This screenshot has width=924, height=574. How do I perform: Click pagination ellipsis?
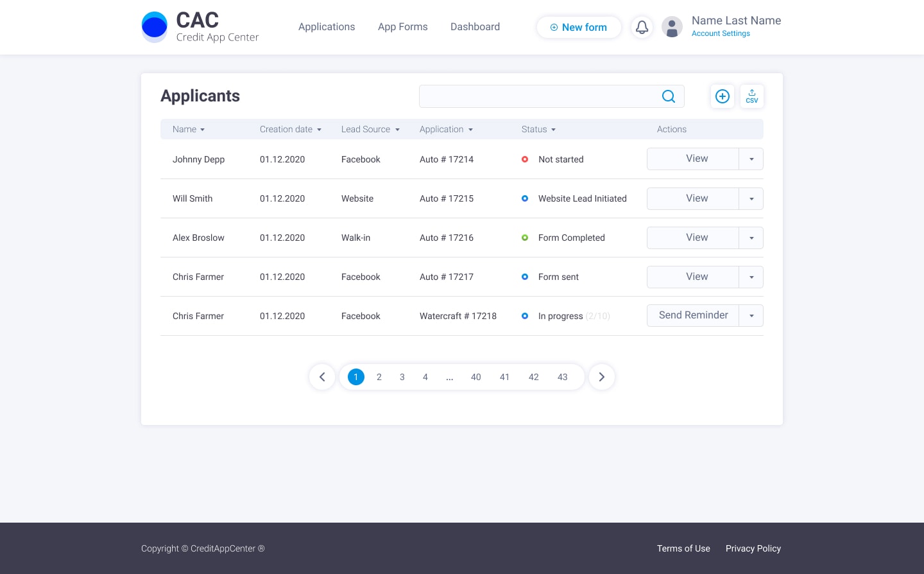coord(450,378)
